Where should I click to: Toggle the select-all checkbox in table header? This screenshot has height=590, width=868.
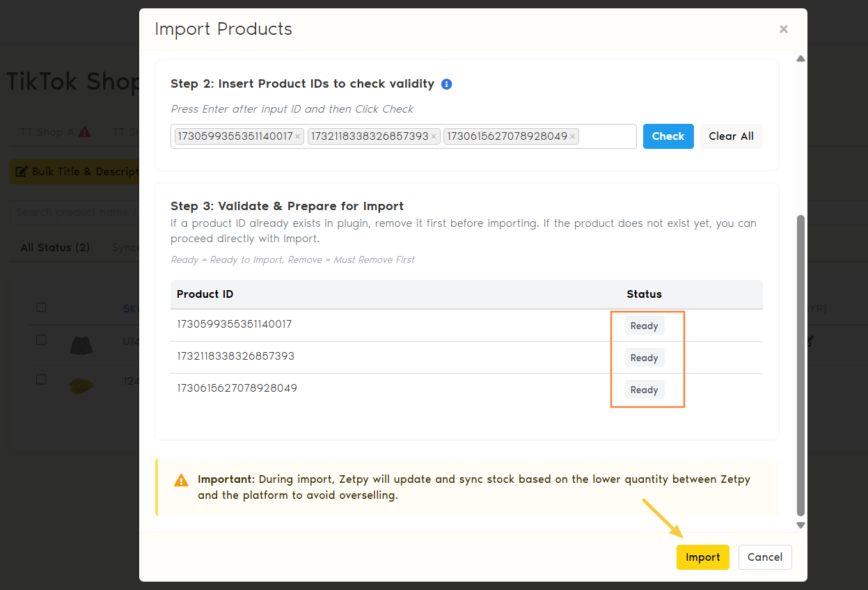click(41, 308)
